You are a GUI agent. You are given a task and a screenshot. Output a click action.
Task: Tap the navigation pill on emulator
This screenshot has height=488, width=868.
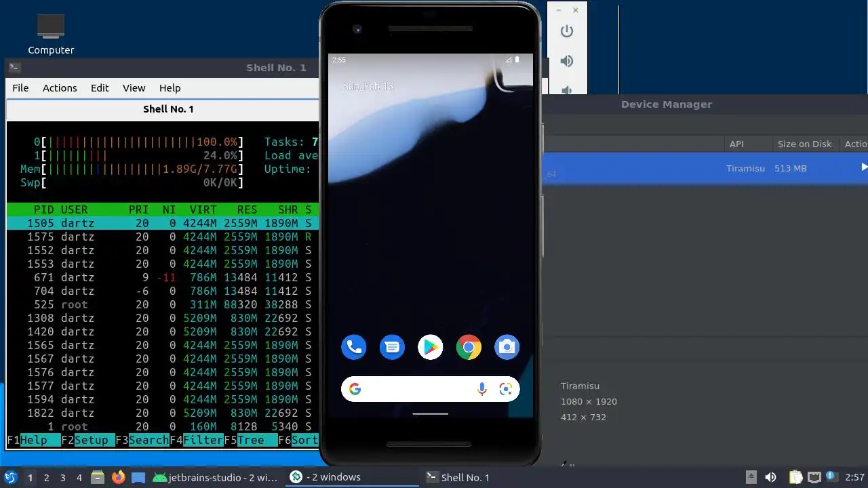pyautogui.click(x=430, y=413)
